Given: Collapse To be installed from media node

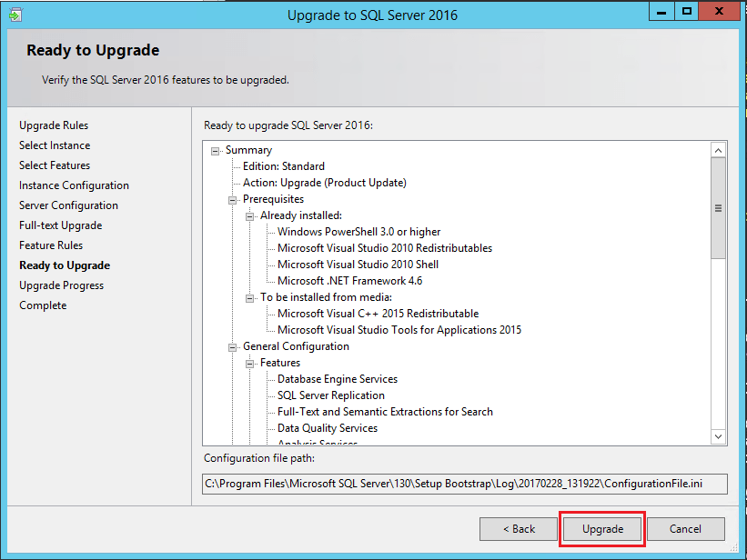Looking at the screenshot, I should click(249, 298).
